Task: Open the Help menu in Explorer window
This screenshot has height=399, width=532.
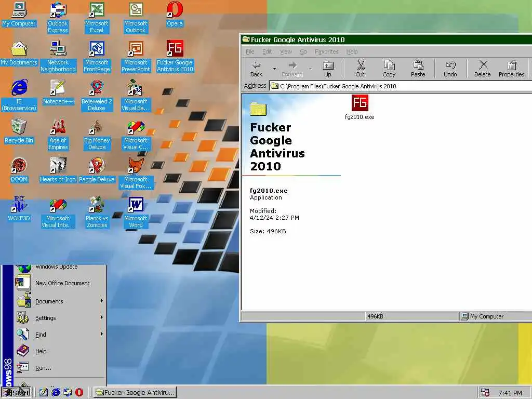Action: pyautogui.click(x=352, y=51)
